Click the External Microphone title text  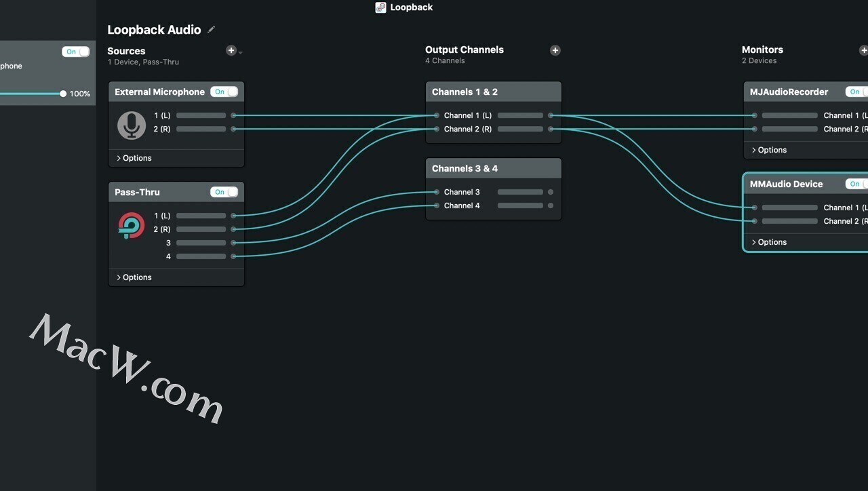click(x=159, y=92)
